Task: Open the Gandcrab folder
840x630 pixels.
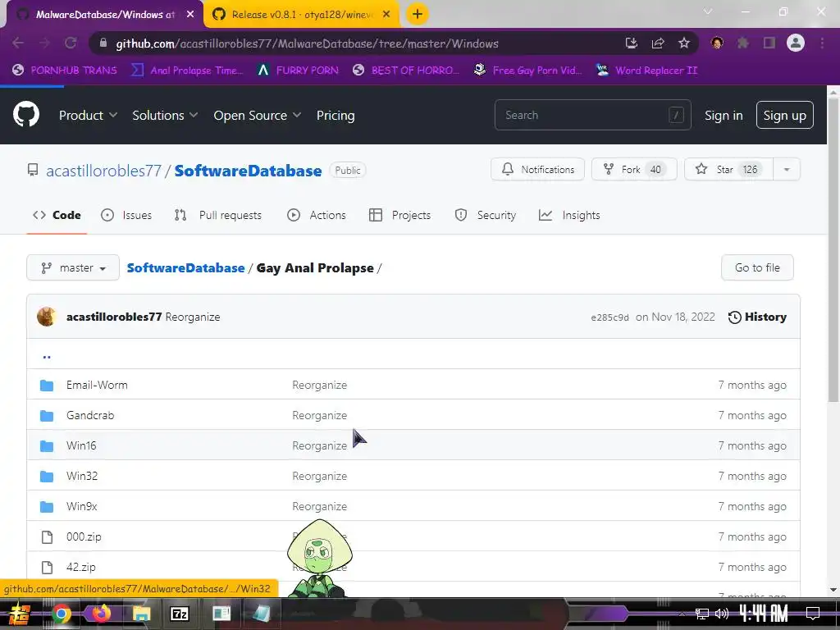Action: click(90, 415)
